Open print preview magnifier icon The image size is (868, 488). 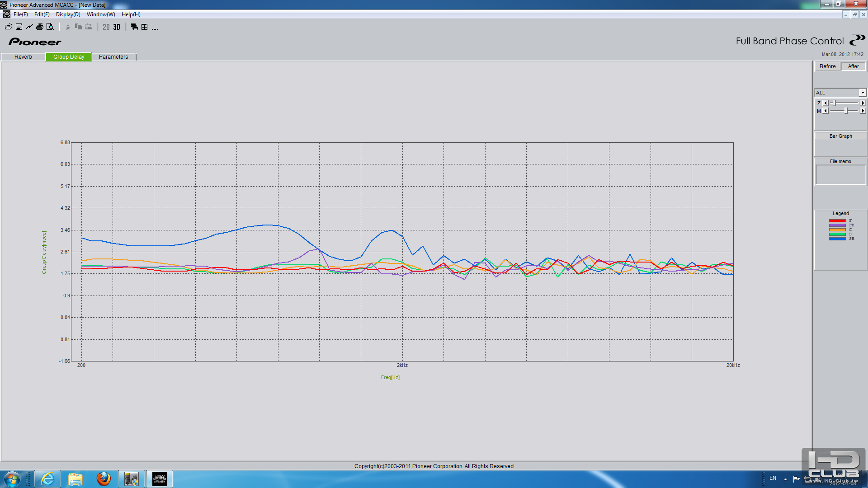pyautogui.click(x=50, y=27)
